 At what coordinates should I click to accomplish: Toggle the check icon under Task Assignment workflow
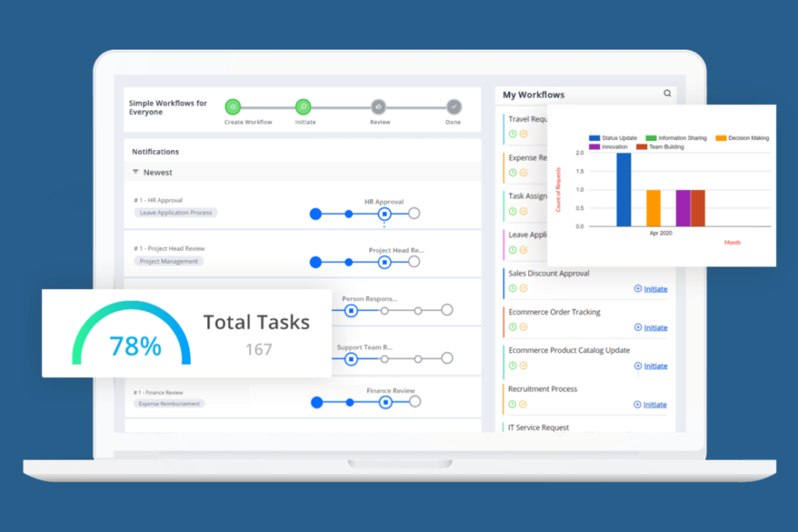pyautogui.click(x=524, y=211)
